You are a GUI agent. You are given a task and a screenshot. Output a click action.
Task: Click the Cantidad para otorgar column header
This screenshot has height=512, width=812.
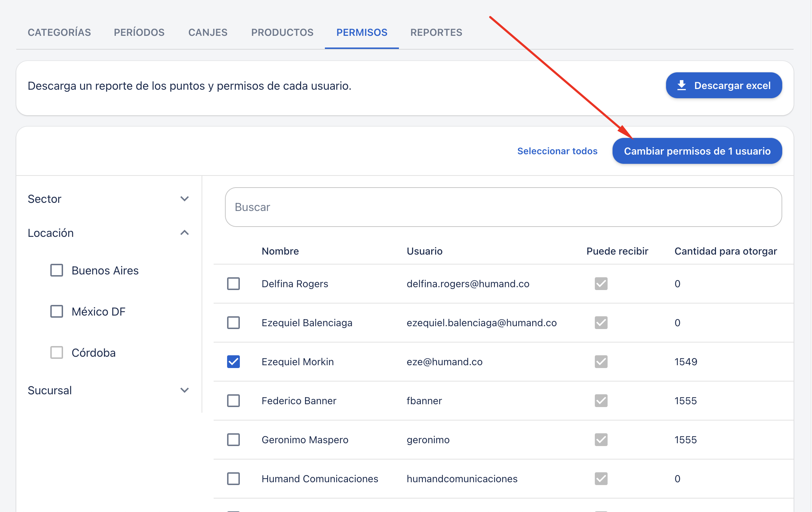pyautogui.click(x=726, y=251)
